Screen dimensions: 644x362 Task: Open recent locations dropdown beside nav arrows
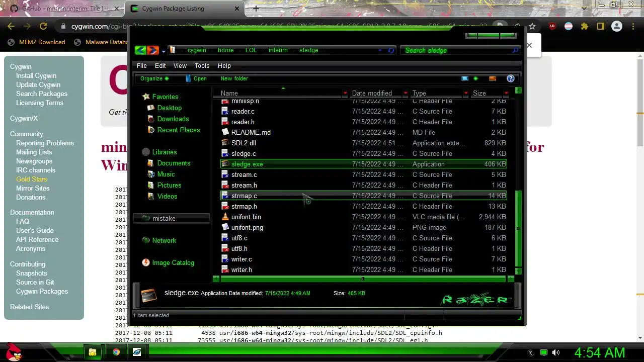[x=164, y=51]
